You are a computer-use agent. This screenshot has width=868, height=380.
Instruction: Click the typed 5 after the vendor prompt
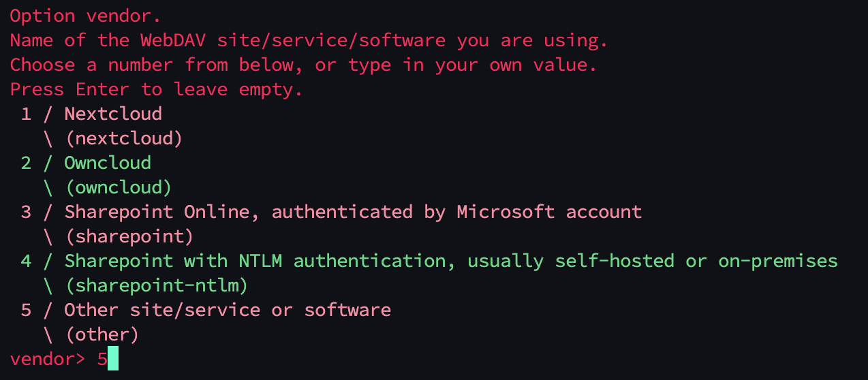[x=102, y=359]
